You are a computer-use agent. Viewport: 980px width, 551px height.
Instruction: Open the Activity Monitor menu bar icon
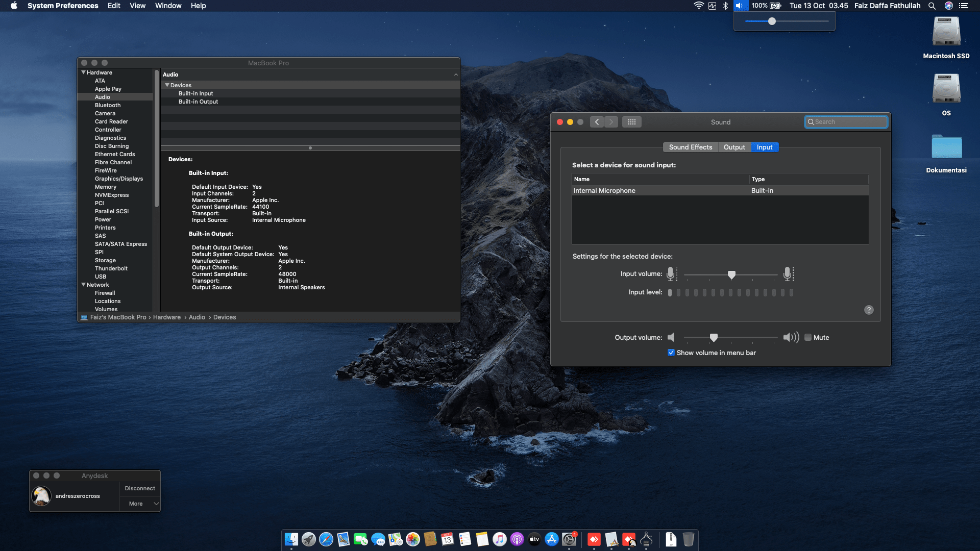[x=712, y=6]
